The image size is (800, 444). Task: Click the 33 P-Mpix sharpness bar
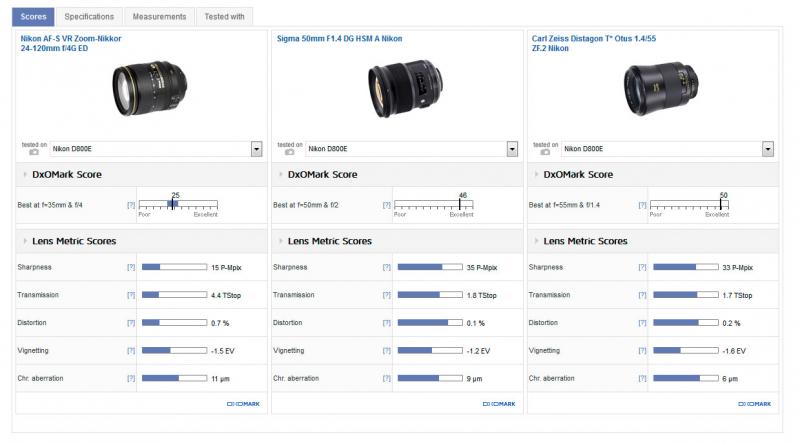[x=686, y=267]
